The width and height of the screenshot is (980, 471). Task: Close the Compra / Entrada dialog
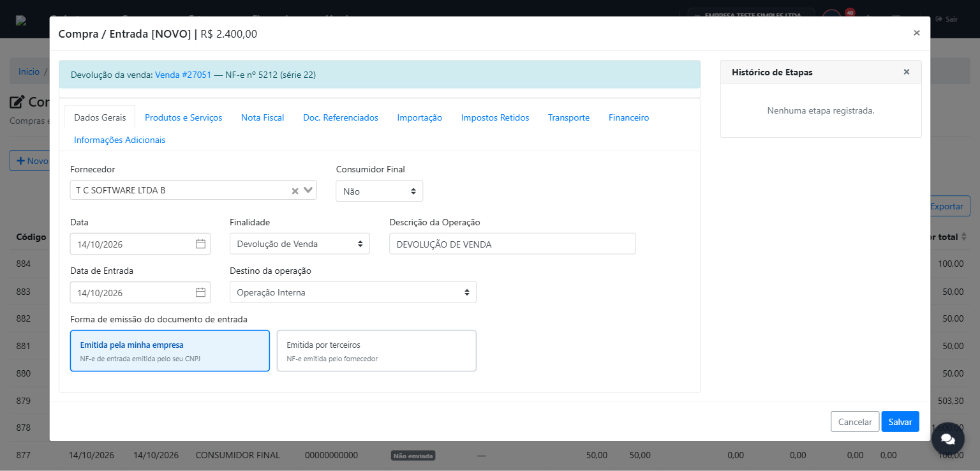coord(917,33)
